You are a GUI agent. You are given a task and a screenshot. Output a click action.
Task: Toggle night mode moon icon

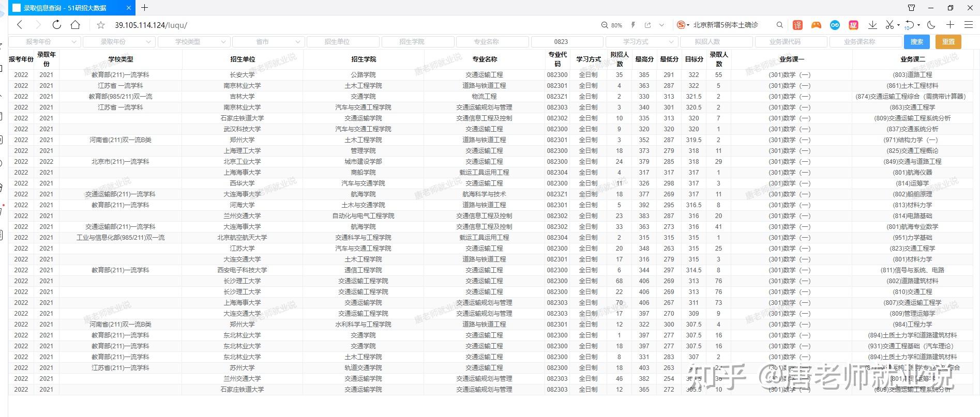point(931,25)
